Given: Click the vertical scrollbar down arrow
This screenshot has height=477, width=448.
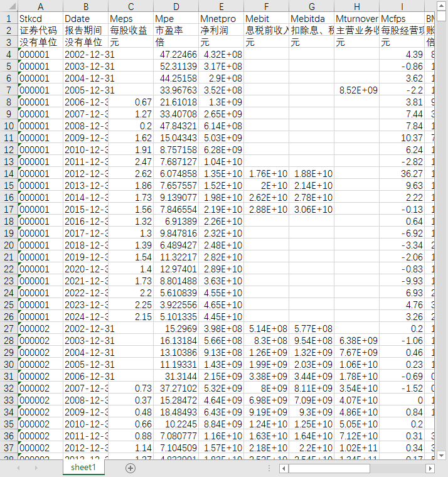Looking at the screenshot, I should [x=441, y=456].
